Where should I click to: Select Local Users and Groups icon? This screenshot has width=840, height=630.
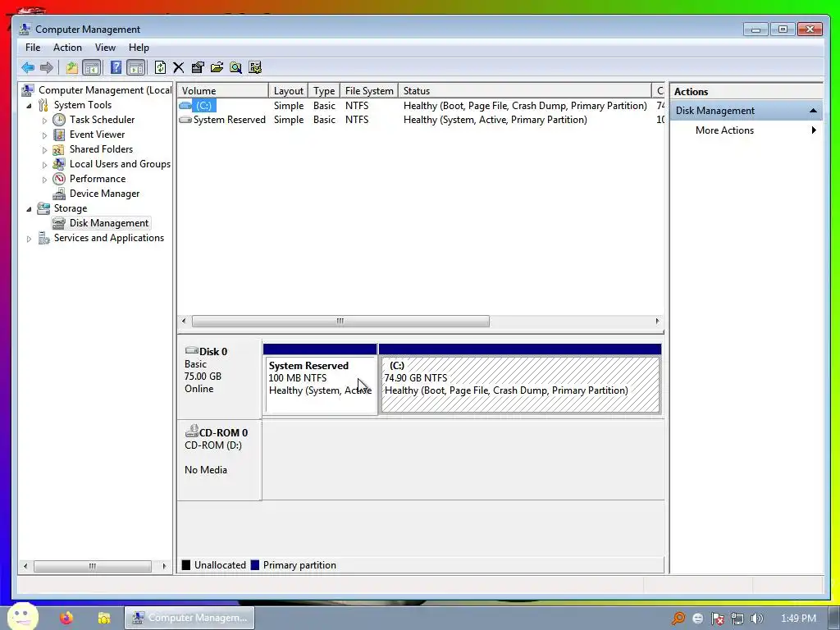tap(59, 164)
